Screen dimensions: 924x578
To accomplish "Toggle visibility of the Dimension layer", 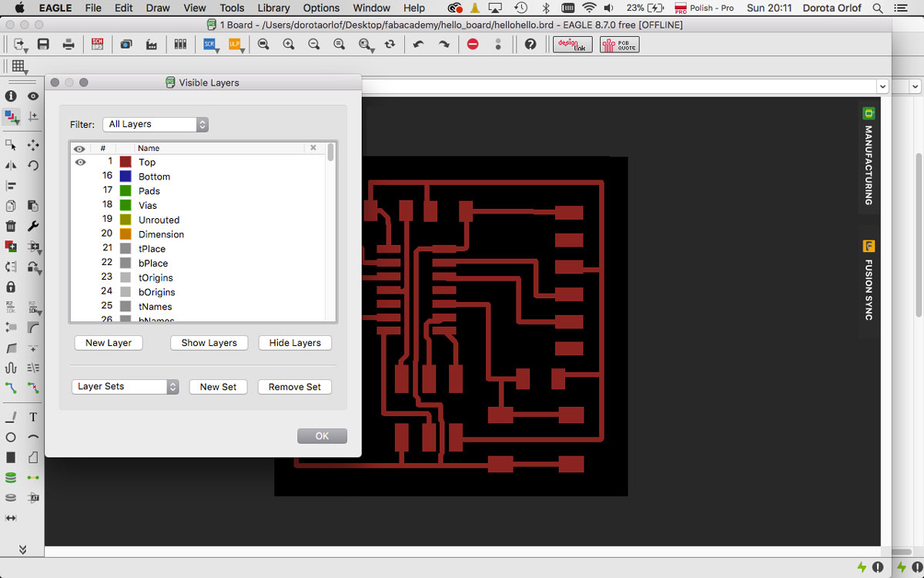I will coord(80,234).
